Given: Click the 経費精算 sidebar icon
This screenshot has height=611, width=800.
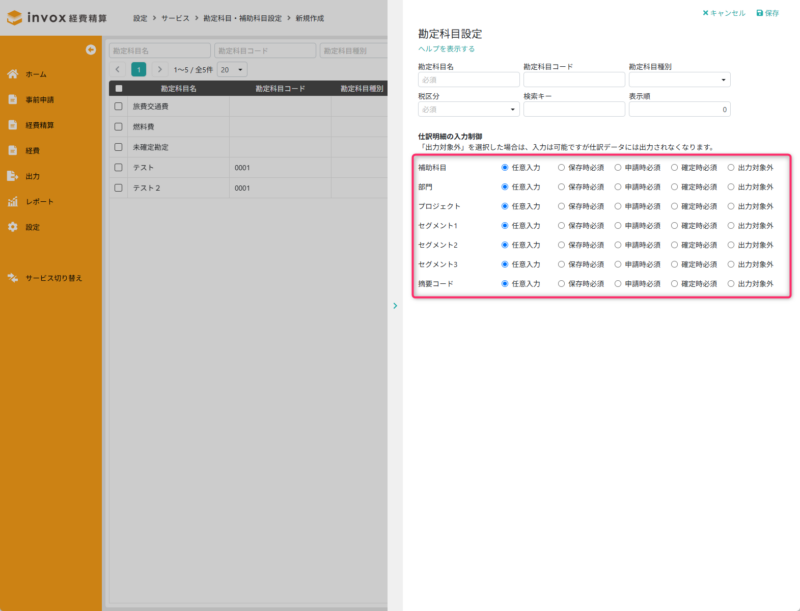Looking at the screenshot, I should (x=12, y=125).
